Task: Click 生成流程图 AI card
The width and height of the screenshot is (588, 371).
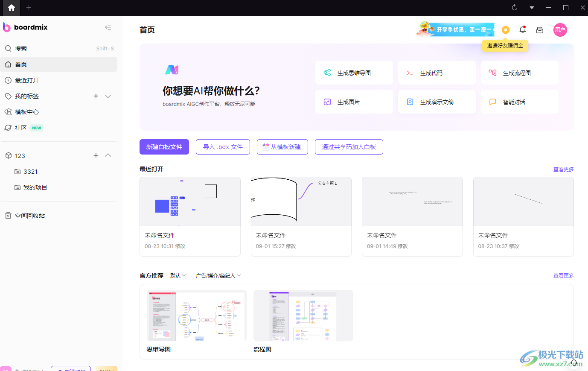Action: point(520,73)
